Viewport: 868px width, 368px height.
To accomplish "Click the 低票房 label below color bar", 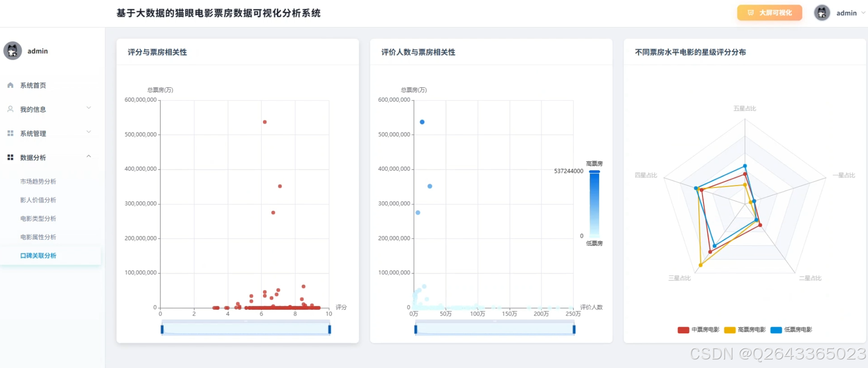I will coord(594,244).
